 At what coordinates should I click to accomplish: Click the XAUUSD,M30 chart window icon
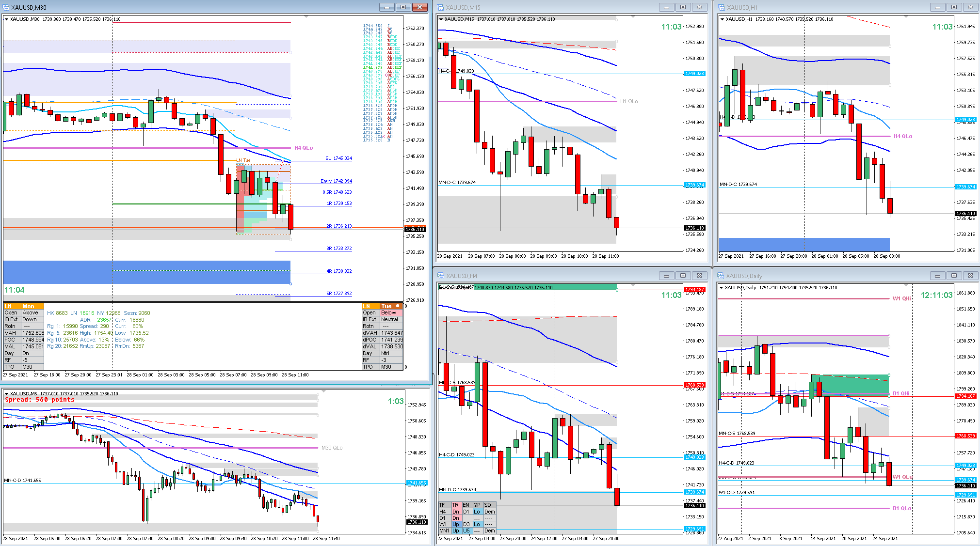pos(6,7)
